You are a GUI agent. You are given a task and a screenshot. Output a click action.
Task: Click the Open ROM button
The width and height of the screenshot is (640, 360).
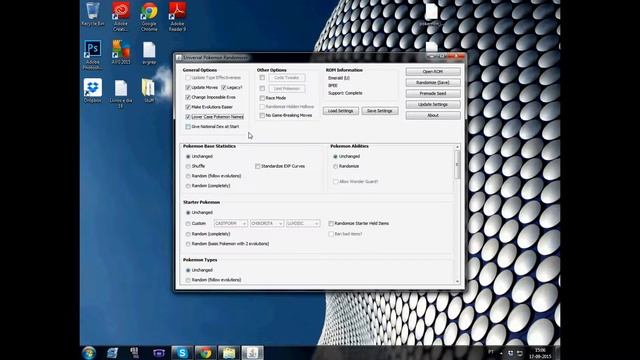(433, 71)
